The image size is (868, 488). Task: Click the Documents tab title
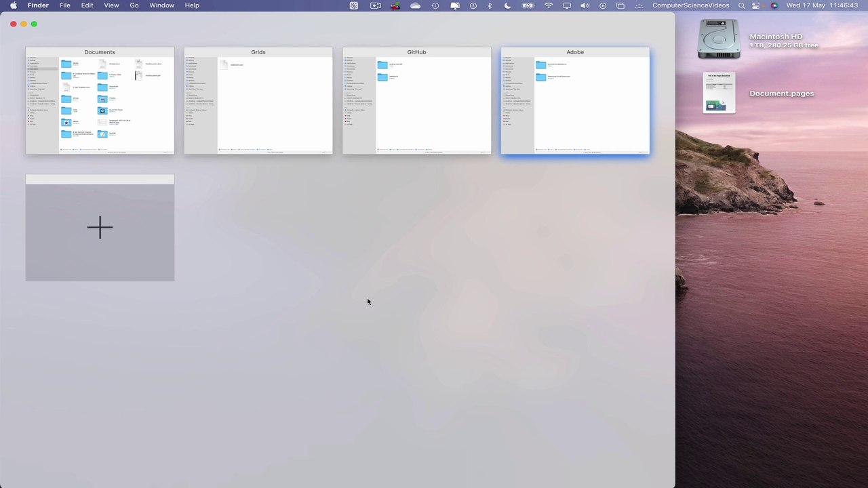(x=100, y=52)
